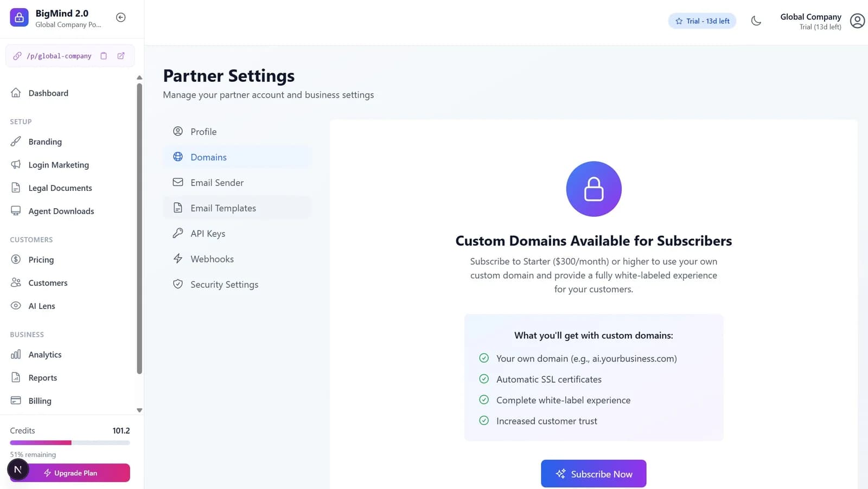Click the scroll-down chevron below Billing
The width and height of the screenshot is (868, 489).
[x=139, y=410]
